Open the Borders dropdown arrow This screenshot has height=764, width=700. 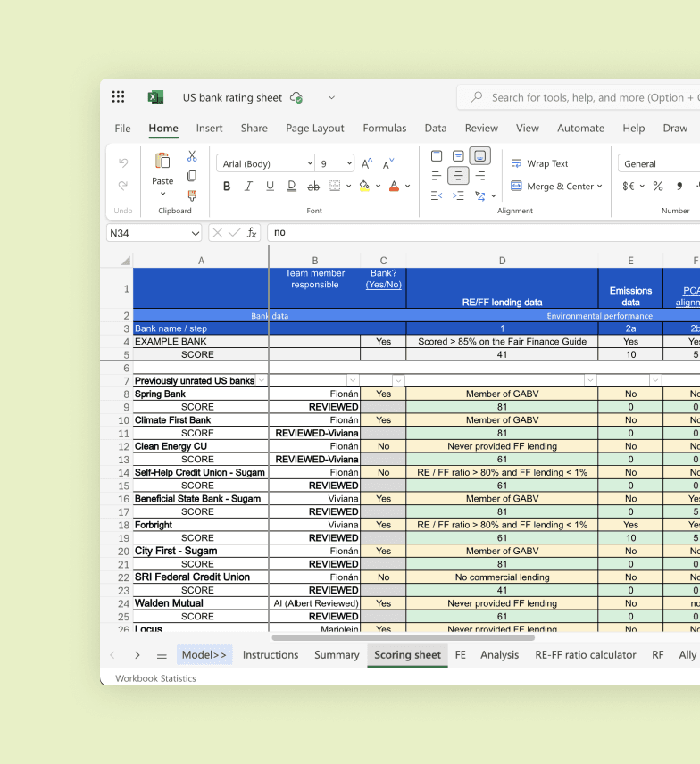(348, 187)
